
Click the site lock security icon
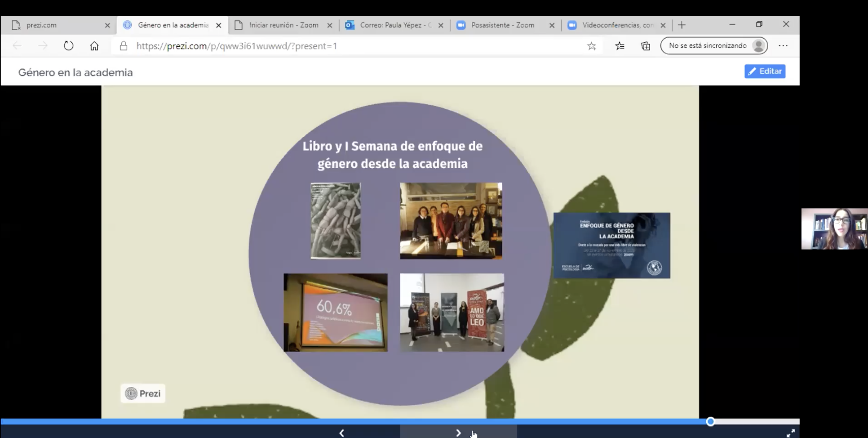(124, 46)
